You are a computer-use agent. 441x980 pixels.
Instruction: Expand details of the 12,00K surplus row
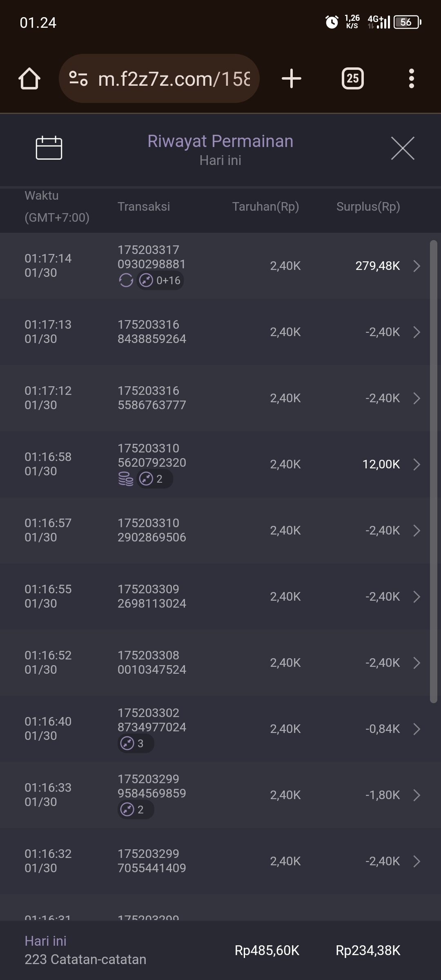click(416, 464)
